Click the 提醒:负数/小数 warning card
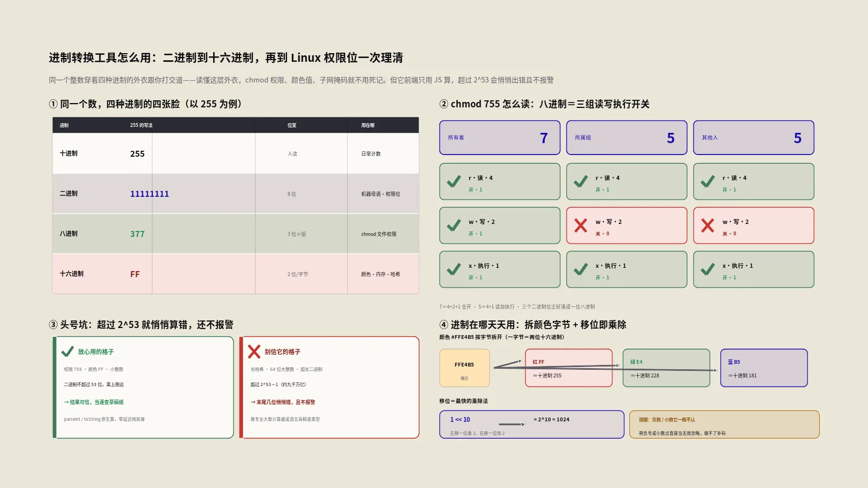 coord(724,425)
